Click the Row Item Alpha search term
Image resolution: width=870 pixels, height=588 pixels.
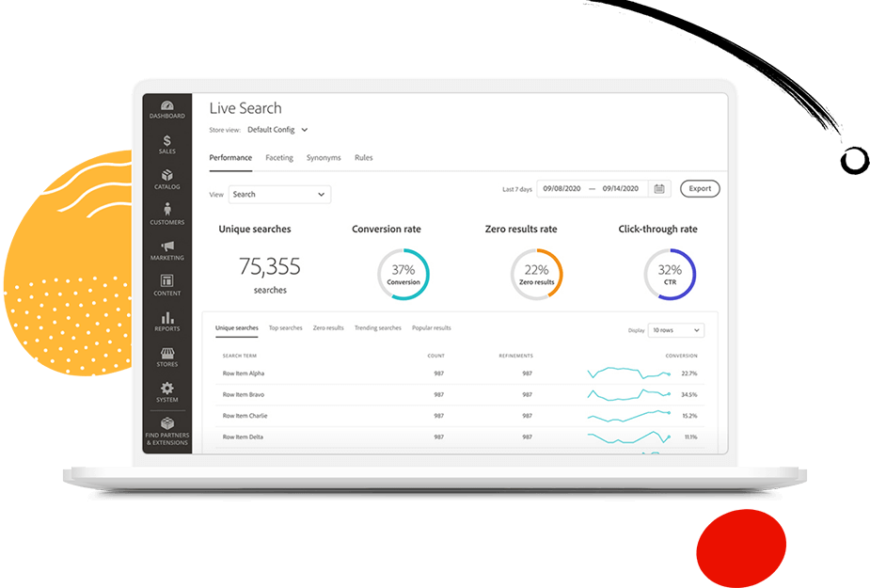[244, 373]
